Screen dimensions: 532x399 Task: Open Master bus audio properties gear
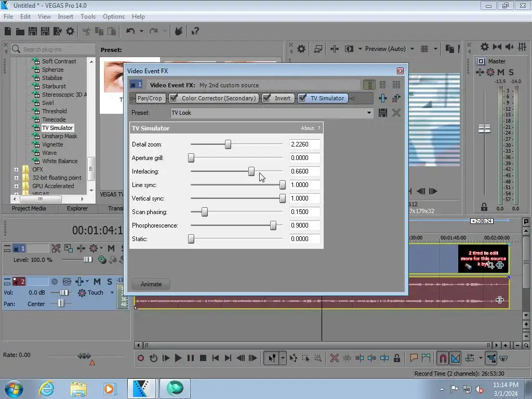point(485,47)
